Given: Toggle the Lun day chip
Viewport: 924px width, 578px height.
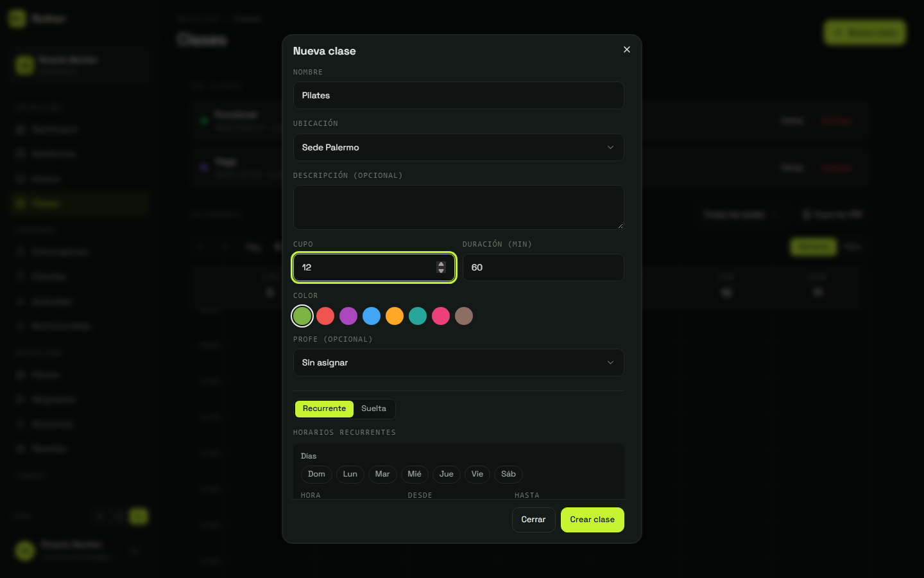Looking at the screenshot, I should click(350, 474).
